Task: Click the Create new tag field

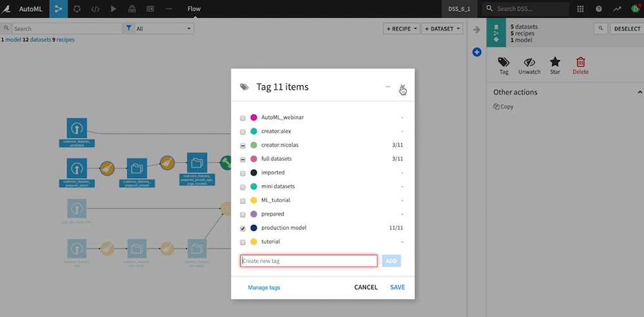Action: 309,261
